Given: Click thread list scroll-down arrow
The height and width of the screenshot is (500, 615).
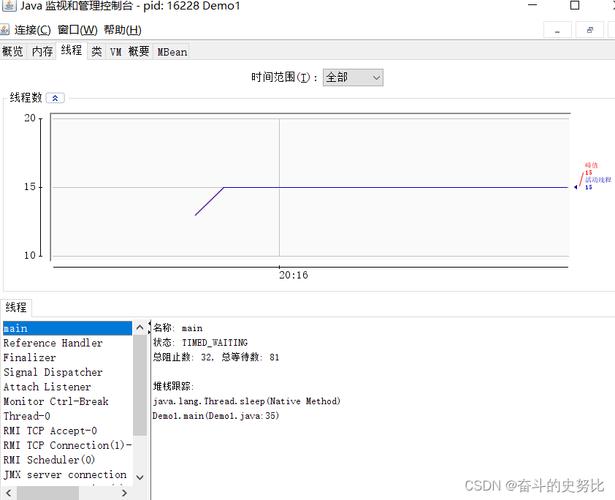Looking at the screenshot, I should coord(140,477).
